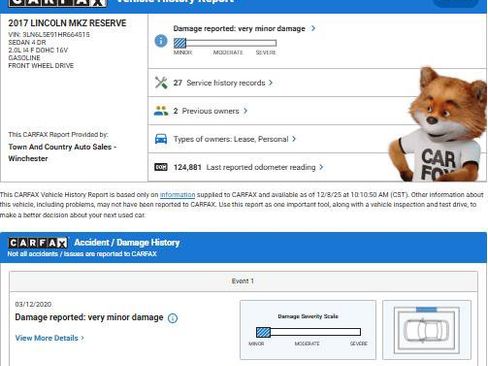
Task: Expand Last reported odometer reading chevron
Action: [321, 167]
